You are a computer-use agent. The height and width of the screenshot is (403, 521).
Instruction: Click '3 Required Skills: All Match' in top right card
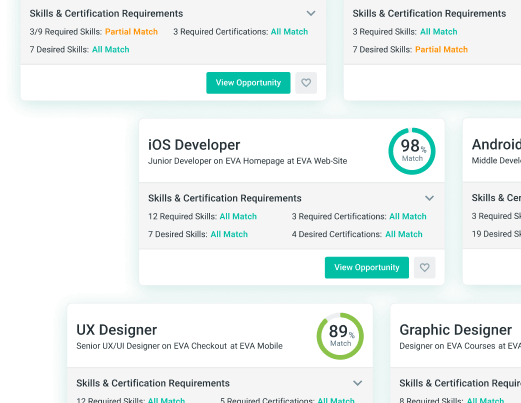coord(405,32)
